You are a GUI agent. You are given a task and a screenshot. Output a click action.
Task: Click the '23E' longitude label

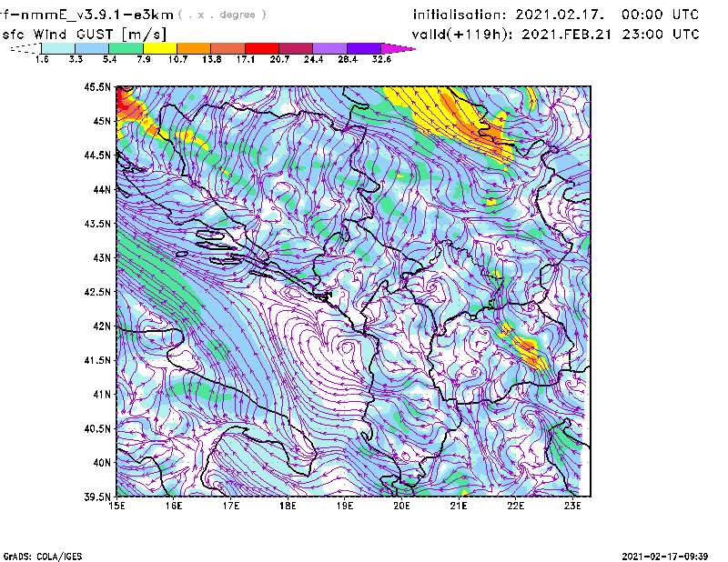572,506
